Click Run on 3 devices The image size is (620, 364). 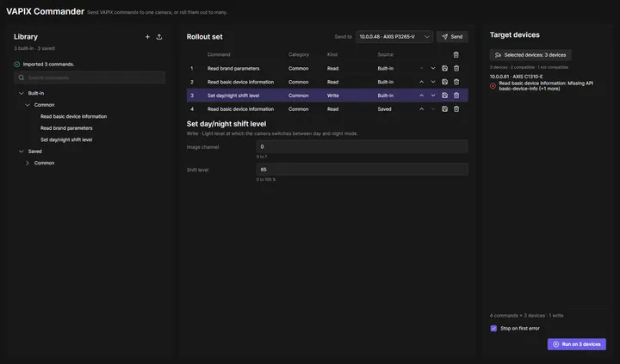(576, 344)
